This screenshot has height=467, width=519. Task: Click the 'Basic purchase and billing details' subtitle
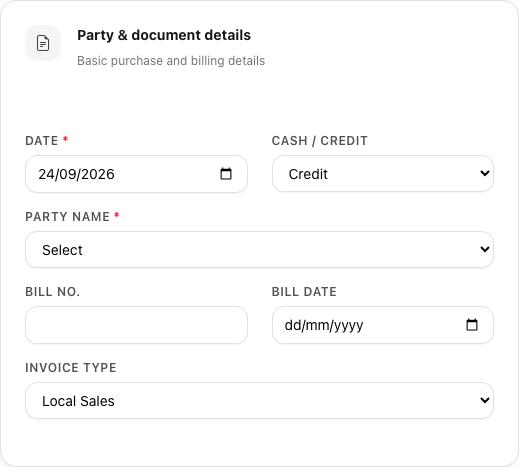171,61
